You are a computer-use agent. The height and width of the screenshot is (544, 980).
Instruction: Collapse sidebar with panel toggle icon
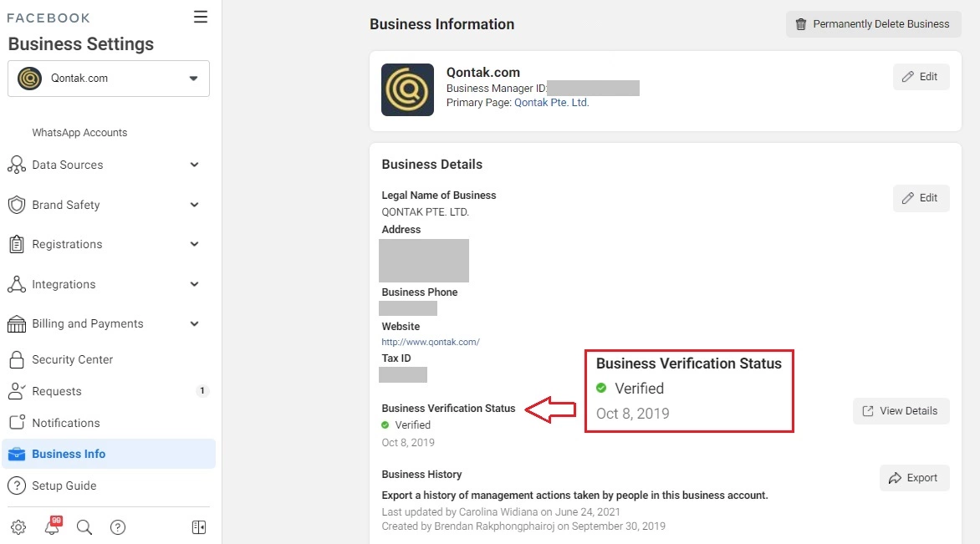point(199,527)
